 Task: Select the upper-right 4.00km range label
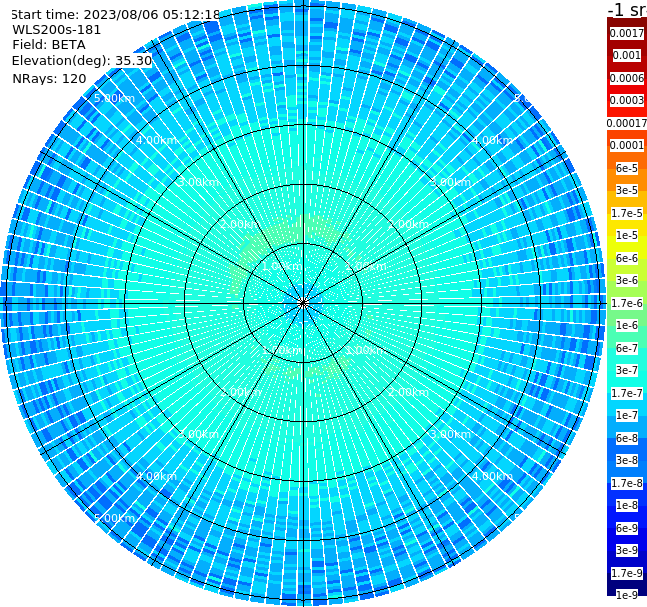[x=493, y=140]
